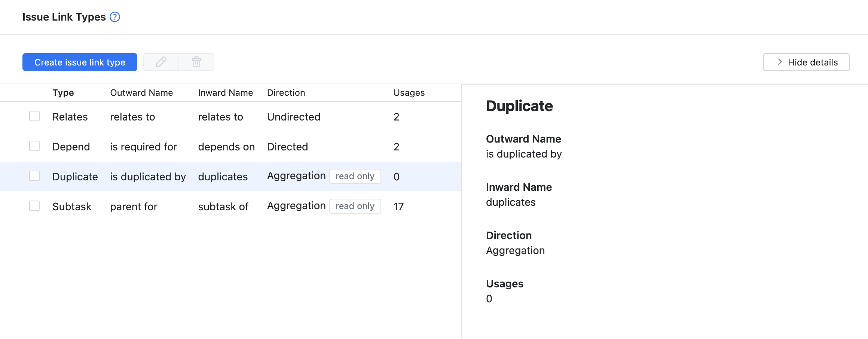
Task: Check the checkbox for the Duplicate link type
Action: [x=34, y=176]
